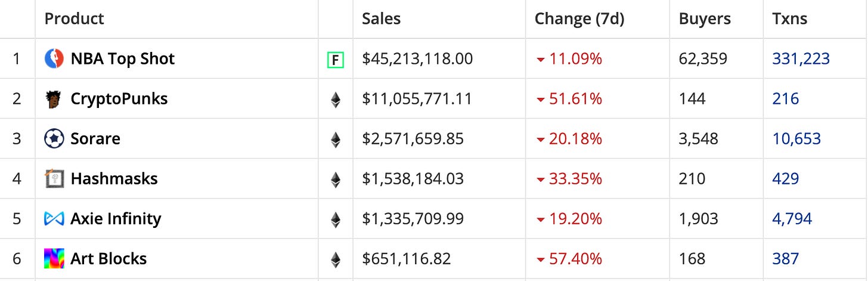Click the Ethereum icon in CryptoPunks row
The height and width of the screenshot is (281, 868).
(336, 99)
